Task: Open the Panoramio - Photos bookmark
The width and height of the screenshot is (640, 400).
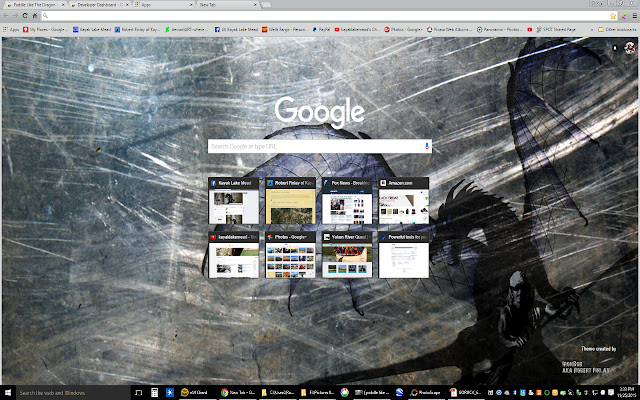Action: click(500, 29)
